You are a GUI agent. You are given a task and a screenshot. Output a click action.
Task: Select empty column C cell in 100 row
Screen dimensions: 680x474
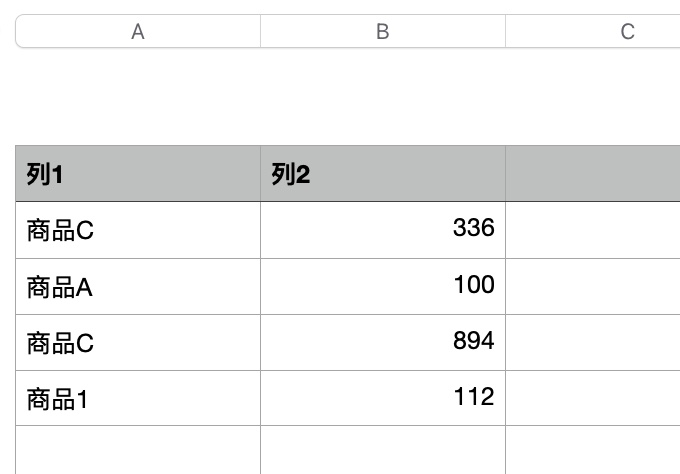[592, 287]
